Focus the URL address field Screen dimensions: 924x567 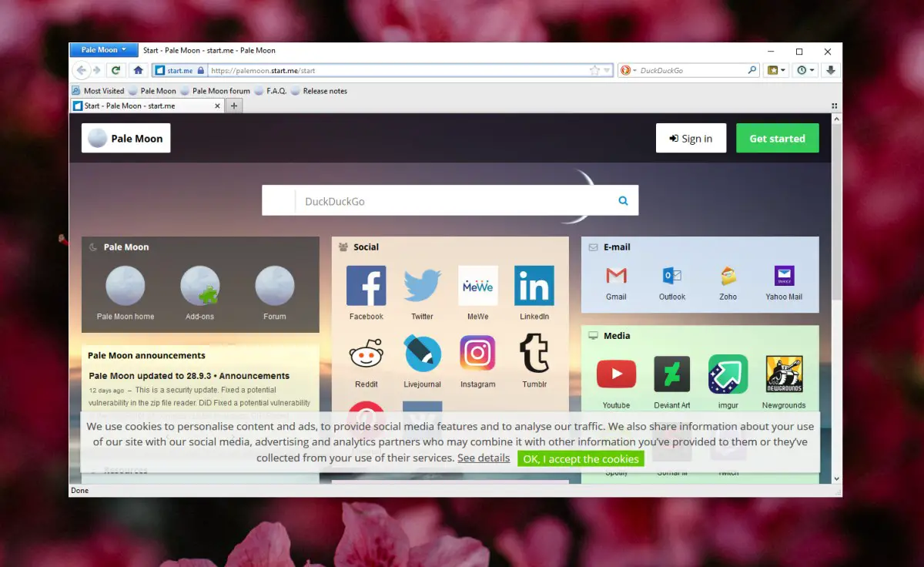click(x=397, y=70)
